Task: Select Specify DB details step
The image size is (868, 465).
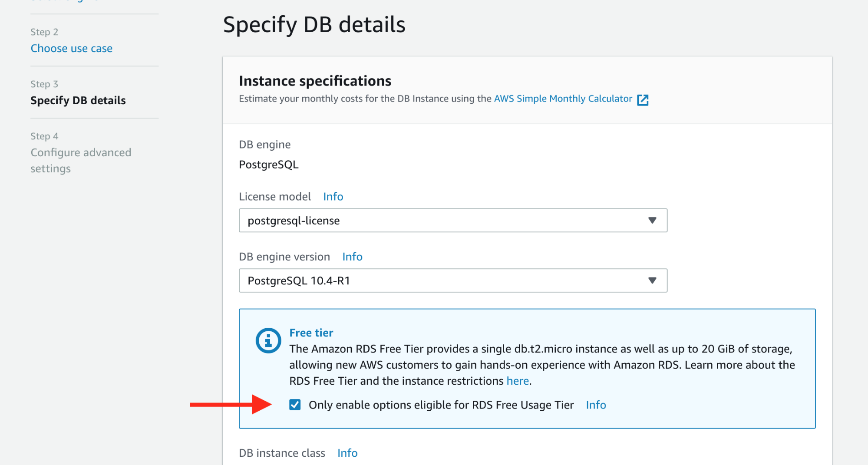Action: pos(78,100)
